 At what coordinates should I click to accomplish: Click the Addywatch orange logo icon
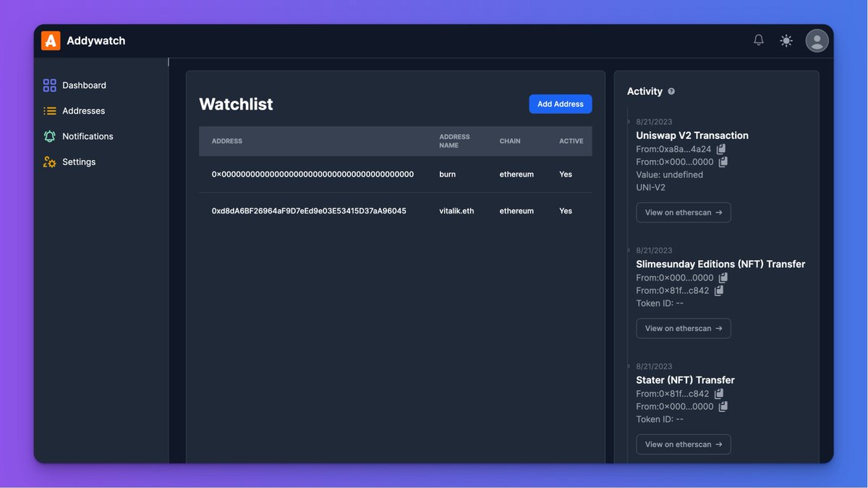[x=51, y=41]
